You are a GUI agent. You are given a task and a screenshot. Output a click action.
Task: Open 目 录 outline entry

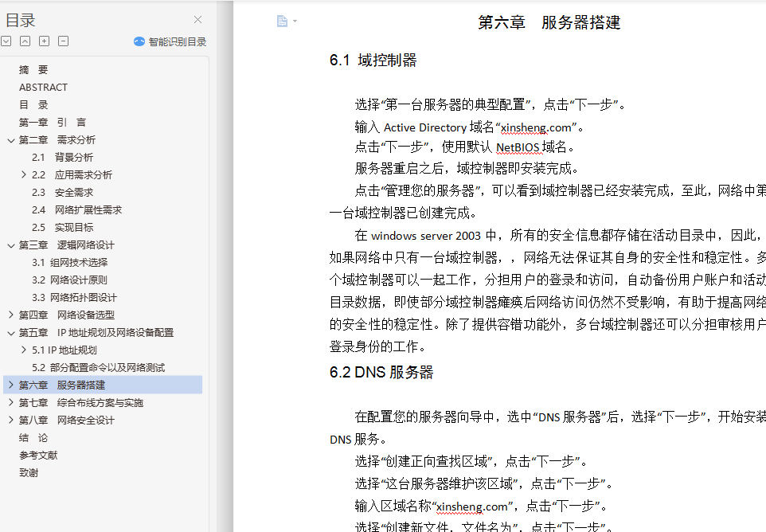tap(33, 105)
